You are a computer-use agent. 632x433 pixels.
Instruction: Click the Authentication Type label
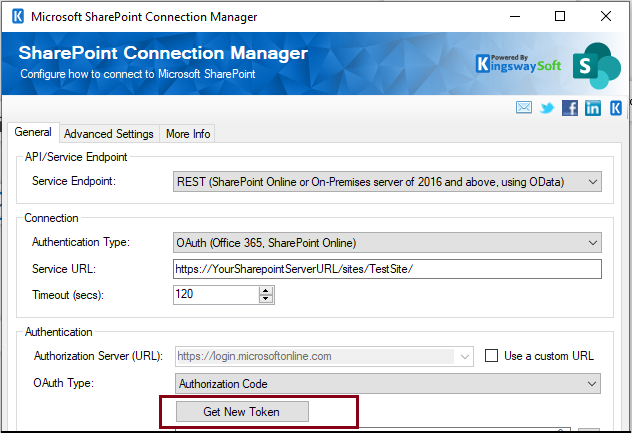(81, 242)
